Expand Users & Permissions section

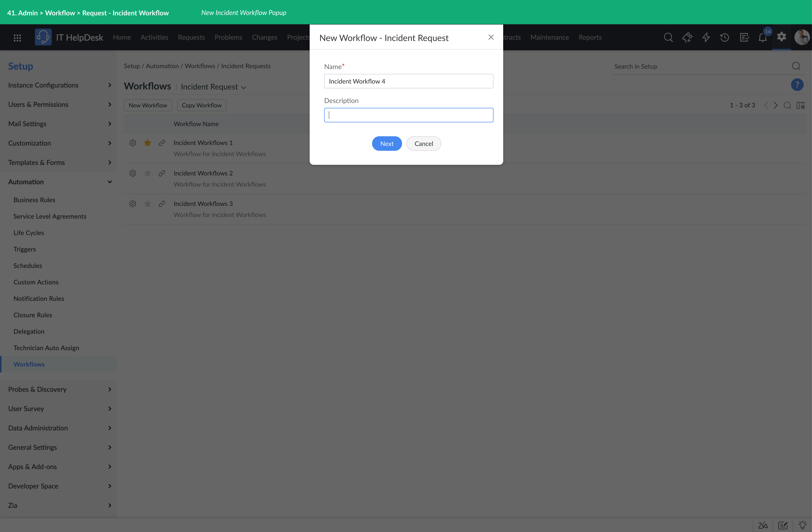click(x=58, y=105)
